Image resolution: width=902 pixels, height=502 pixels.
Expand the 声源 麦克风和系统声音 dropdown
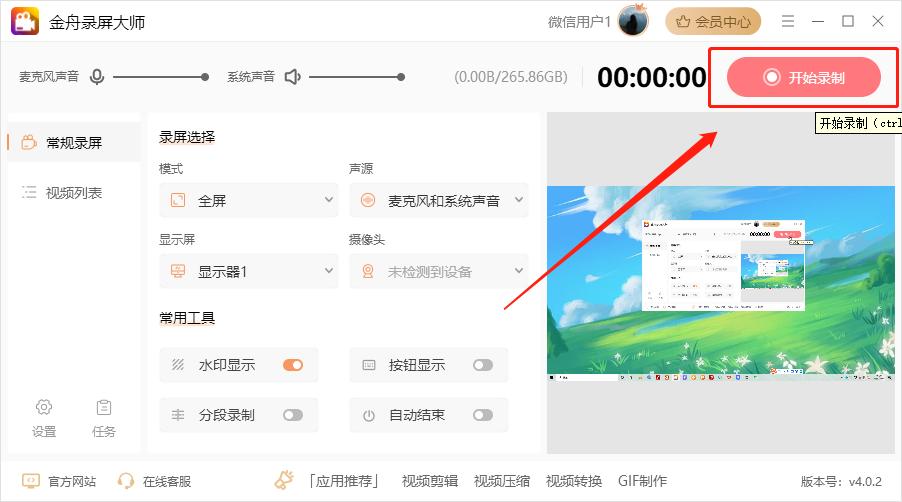pos(438,200)
